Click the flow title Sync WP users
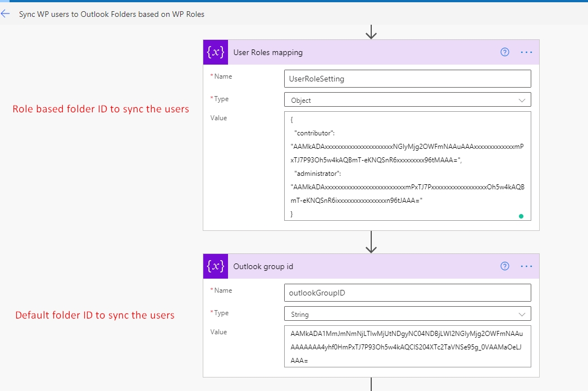This screenshot has width=588, height=391. pyautogui.click(x=112, y=14)
